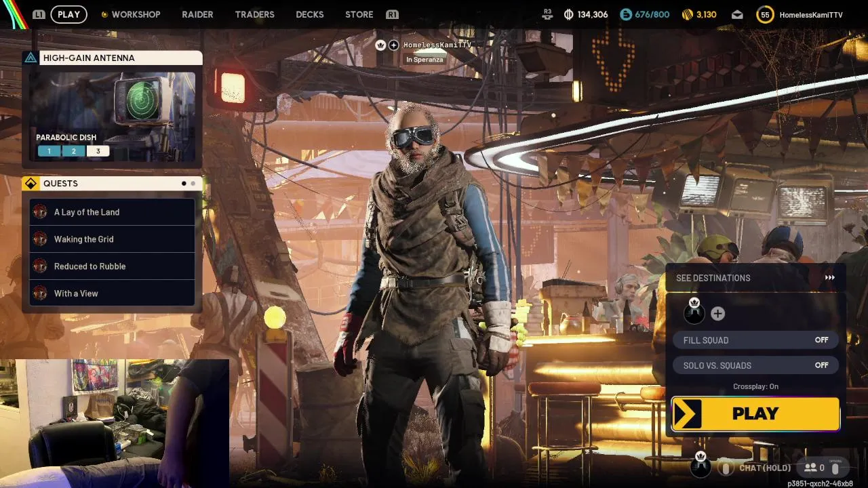Start matchmaking with yellow PLAY button
The width and height of the screenshot is (868, 488).
pos(755,413)
